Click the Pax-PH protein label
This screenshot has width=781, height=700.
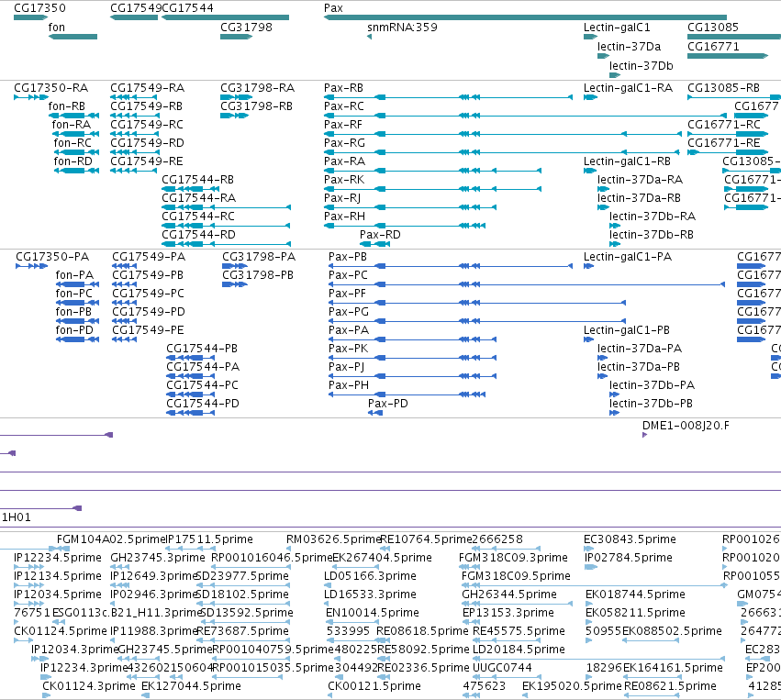[349, 384]
